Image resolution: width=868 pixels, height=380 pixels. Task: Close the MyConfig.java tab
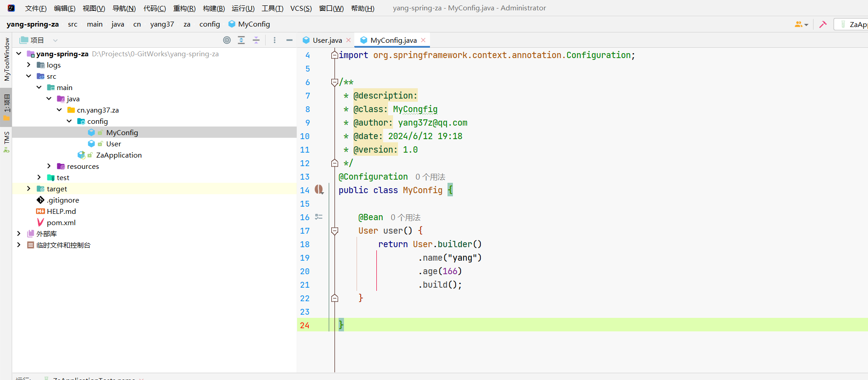pos(423,40)
